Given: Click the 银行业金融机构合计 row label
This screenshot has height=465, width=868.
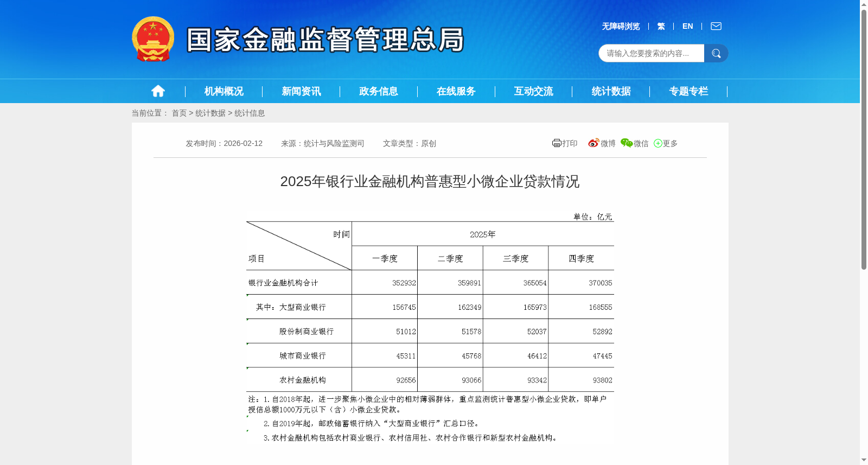Looking at the screenshot, I should [x=283, y=283].
